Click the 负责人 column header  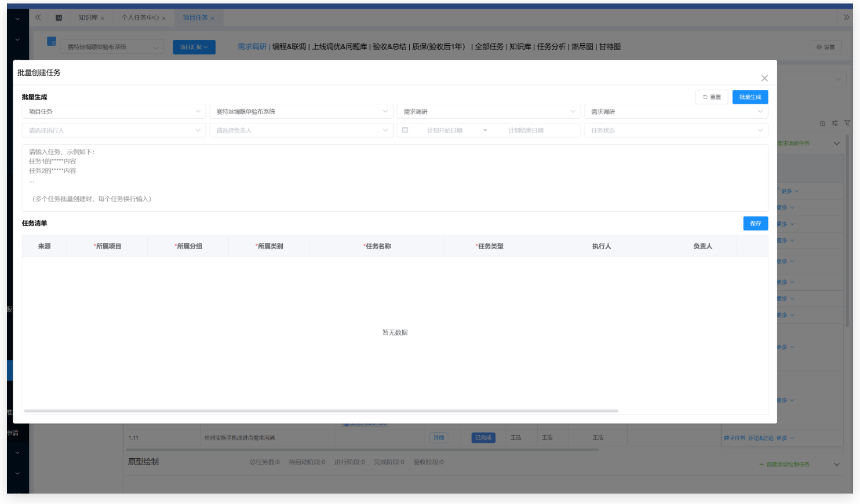coord(703,246)
